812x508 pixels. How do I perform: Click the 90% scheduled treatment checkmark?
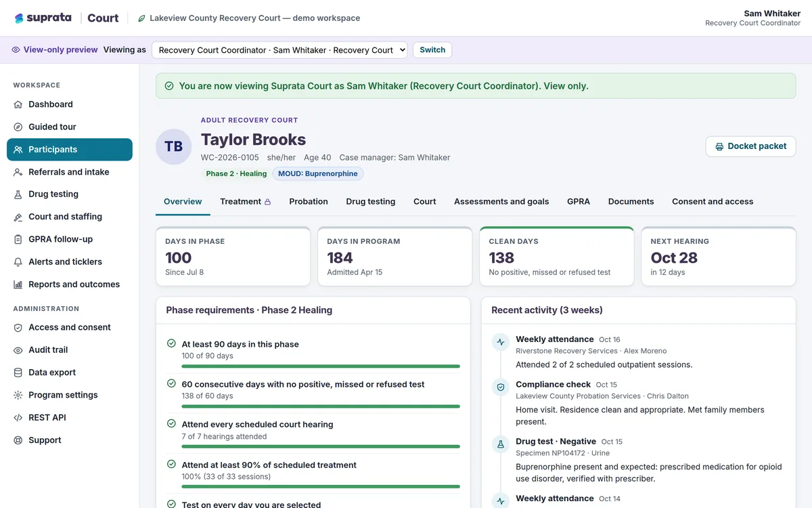pos(171,464)
